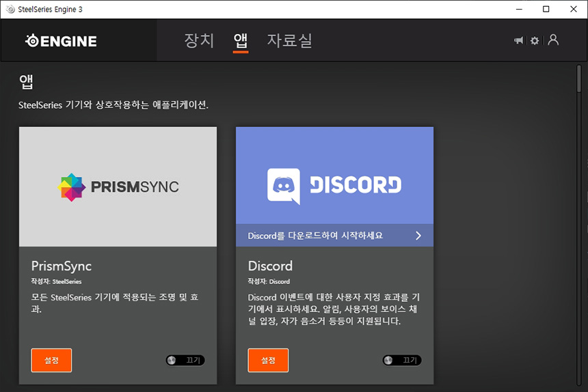Click the '작성자: Discord' author text
Image resolution: width=588 pixels, height=392 pixels.
point(269,281)
